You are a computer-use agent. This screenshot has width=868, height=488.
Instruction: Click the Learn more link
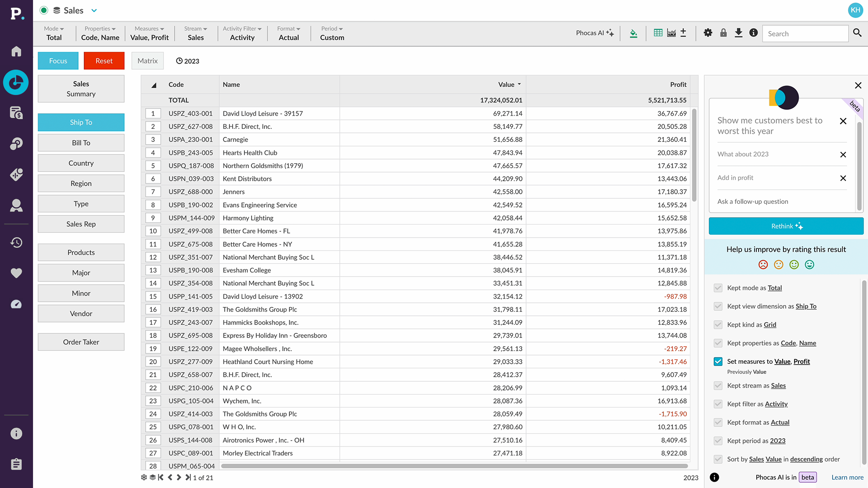[x=847, y=477]
